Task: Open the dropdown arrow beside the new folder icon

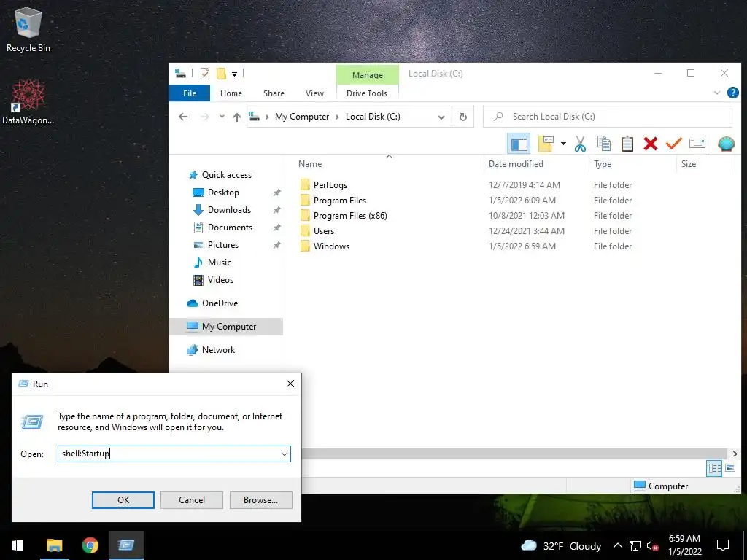Action: tap(563, 144)
